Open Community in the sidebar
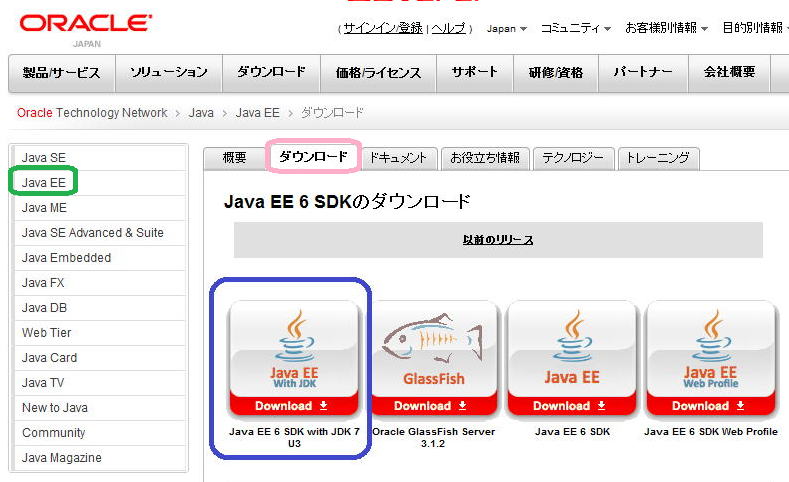 [100, 433]
